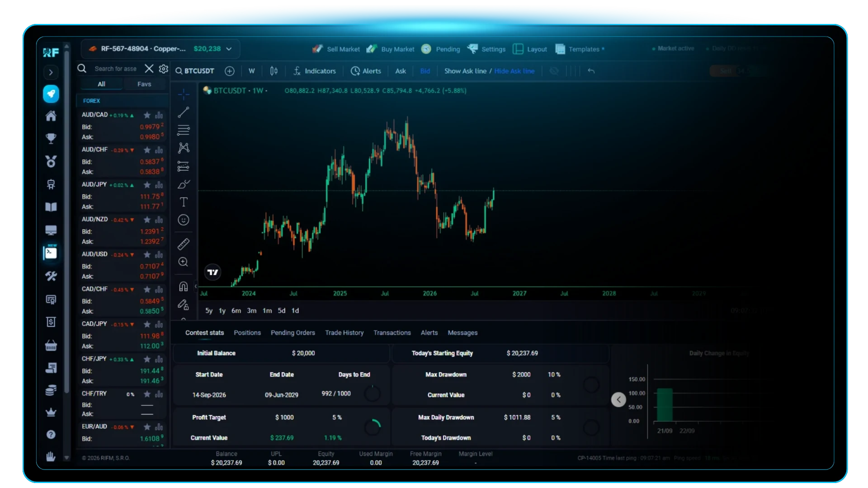Select the Text tool in chart toolbar
This screenshot has height=488, width=868.
tap(184, 202)
